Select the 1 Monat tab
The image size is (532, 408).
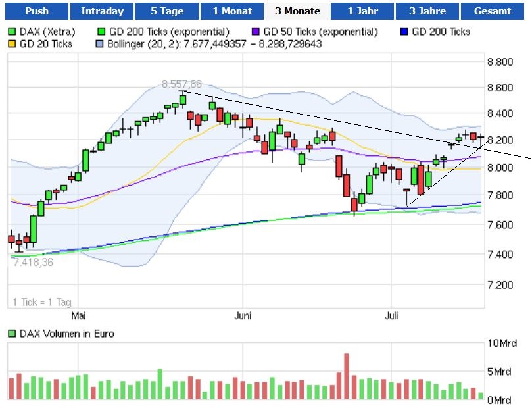pyautogui.click(x=232, y=11)
